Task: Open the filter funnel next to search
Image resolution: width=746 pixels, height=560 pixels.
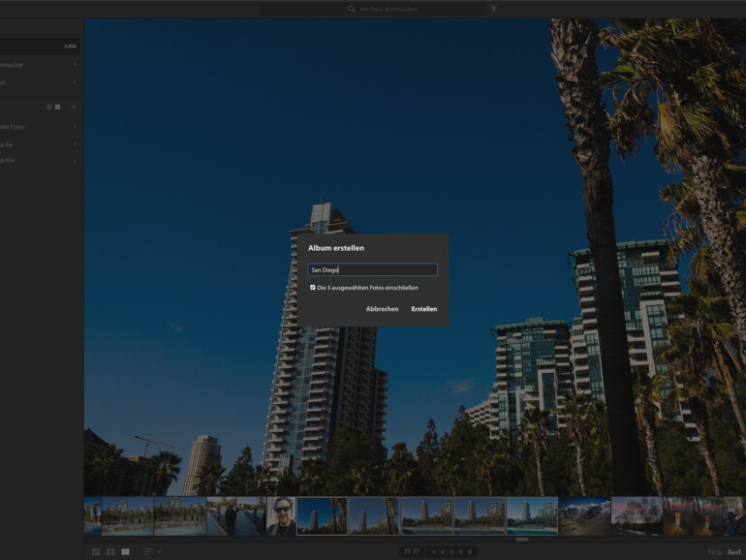Action: pyautogui.click(x=493, y=9)
